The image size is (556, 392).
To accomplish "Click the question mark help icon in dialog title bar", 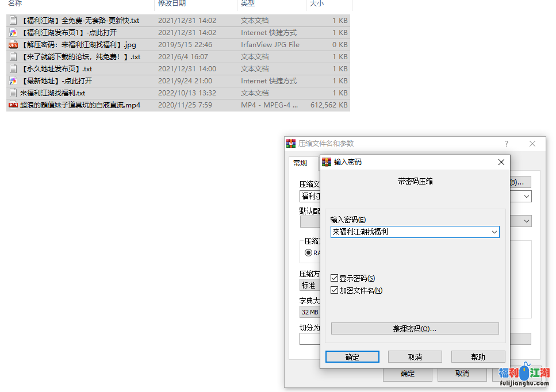I will (506, 144).
